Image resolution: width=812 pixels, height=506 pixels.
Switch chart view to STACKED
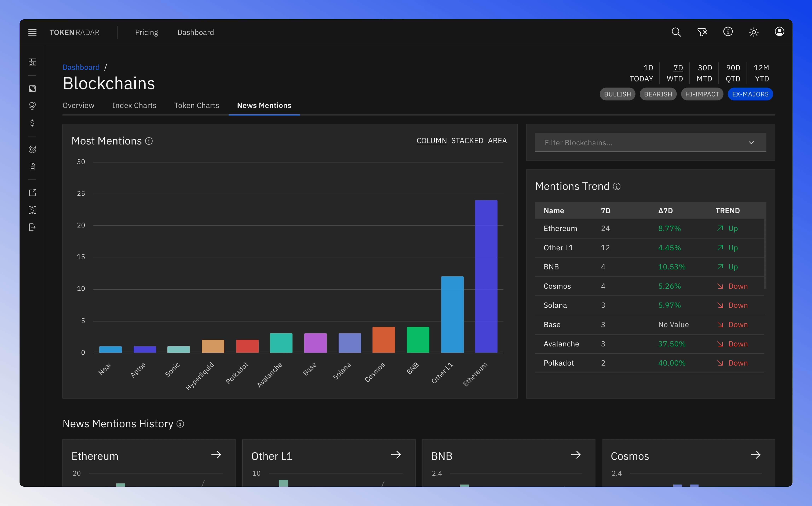click(x=468, y=140)
